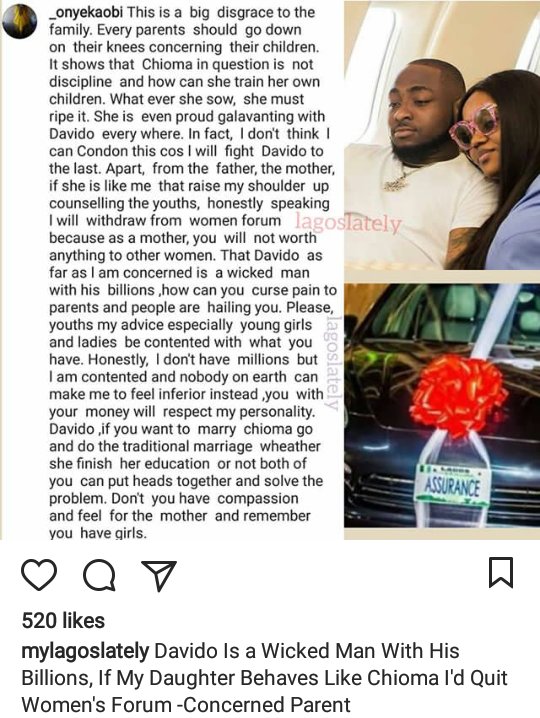540x718 pixels.
Task: Open the car with red bow photo
Action: click(x=442, y=405)
